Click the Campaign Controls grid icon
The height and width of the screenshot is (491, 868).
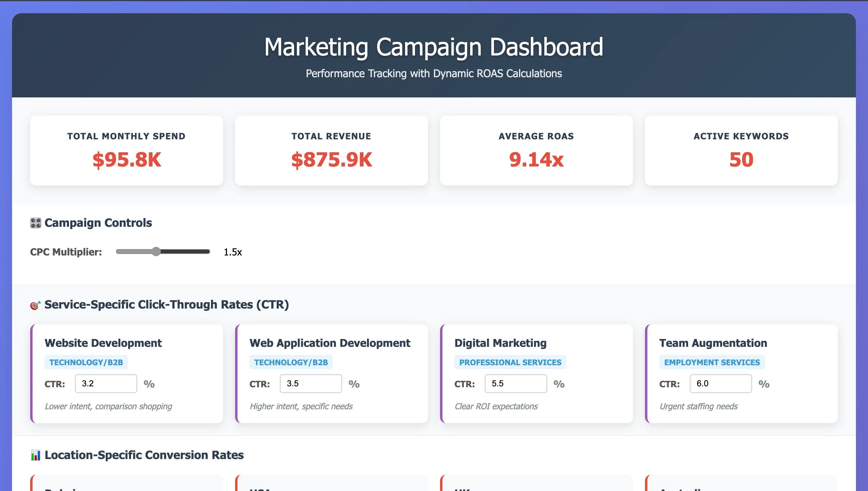[35, 223]
